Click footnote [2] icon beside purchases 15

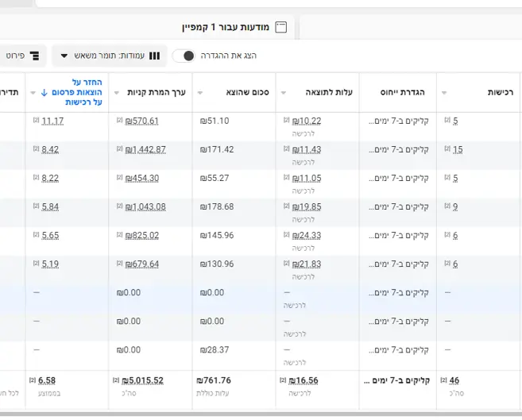(x=447, y=148)
